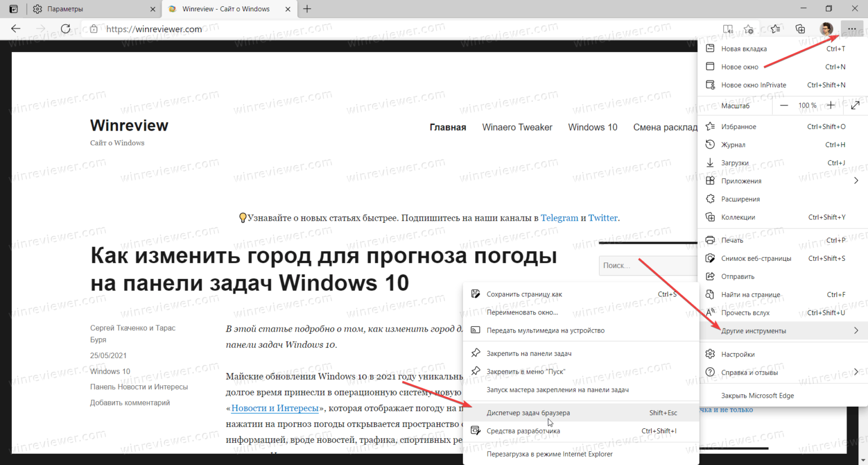Open the vertical tabs icon
868x465 pixels.
pos(14,9)
